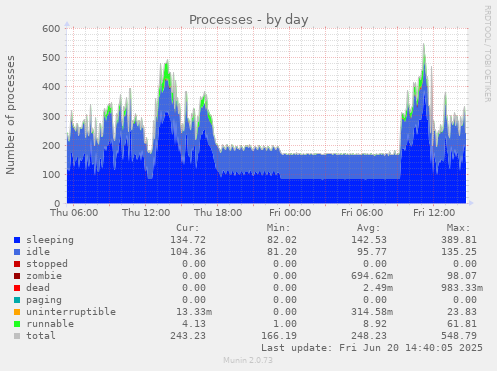The image size is (497, 371).
Task: Click total maximum value 548.79
Action: 459,336
